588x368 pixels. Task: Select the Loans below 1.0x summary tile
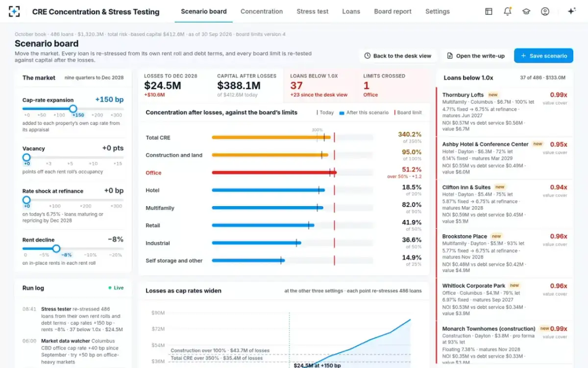click(x=320, y=85)
